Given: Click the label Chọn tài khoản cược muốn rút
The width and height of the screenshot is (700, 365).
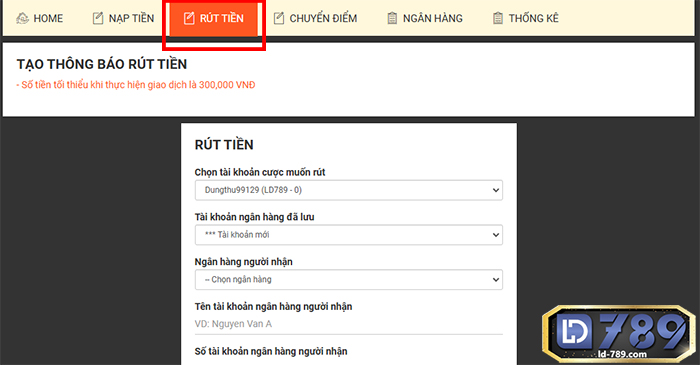Looking at the screenshot, I should (x=260, y=172).
